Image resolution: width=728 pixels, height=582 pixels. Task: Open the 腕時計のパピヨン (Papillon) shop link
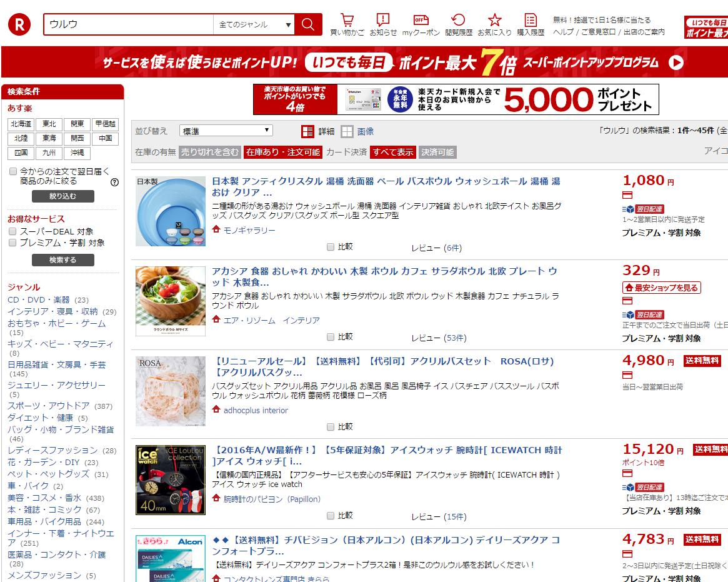click(x=272, y=499)
